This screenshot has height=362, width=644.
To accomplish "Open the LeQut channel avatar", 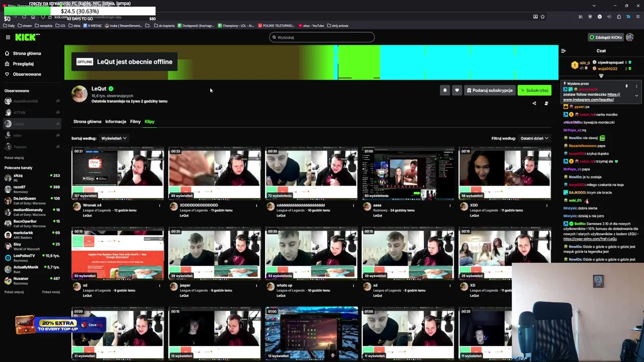I will coord(79,94).
